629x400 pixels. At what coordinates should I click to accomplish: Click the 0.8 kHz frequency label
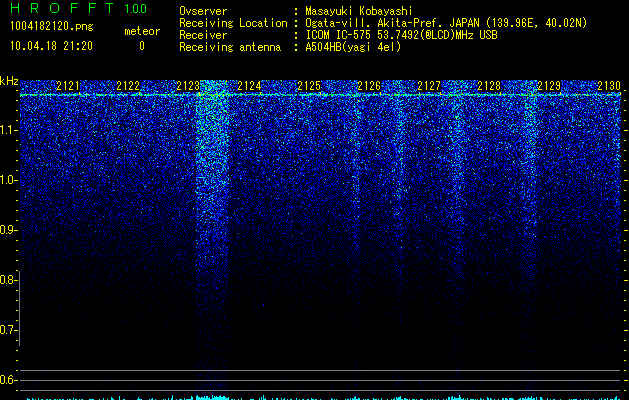pos(7,280)
